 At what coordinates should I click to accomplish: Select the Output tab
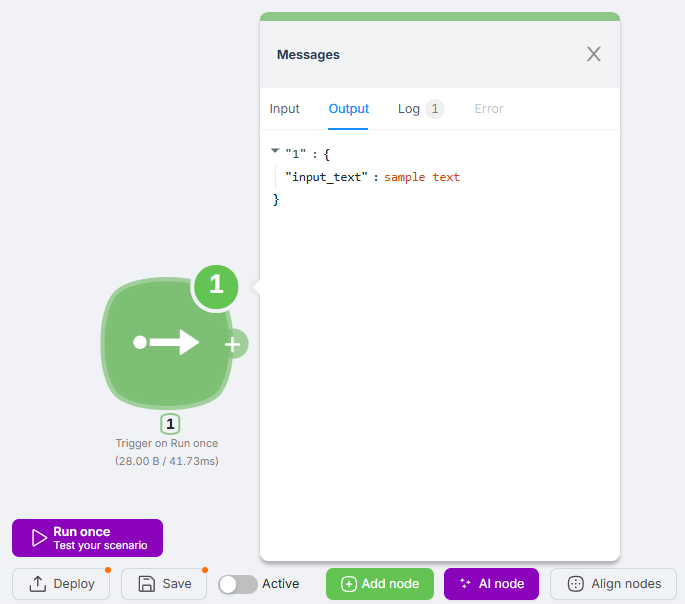click(x=349, y=109)
